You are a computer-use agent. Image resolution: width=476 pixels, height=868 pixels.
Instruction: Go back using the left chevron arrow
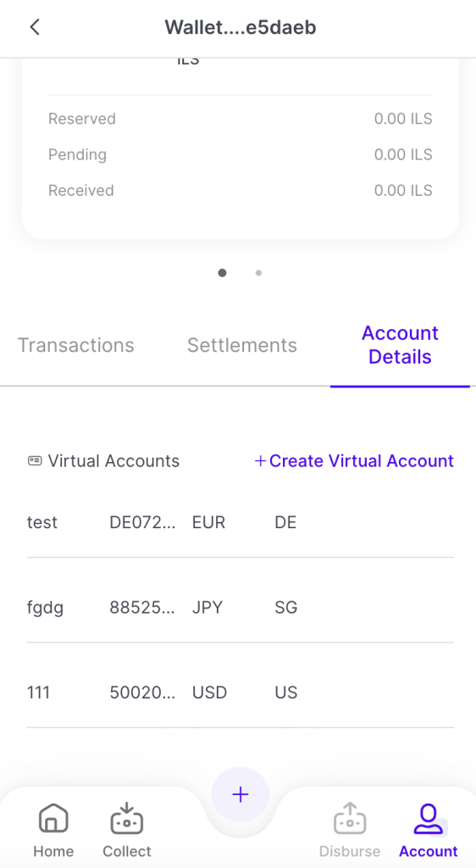click(x=35, y=27)
